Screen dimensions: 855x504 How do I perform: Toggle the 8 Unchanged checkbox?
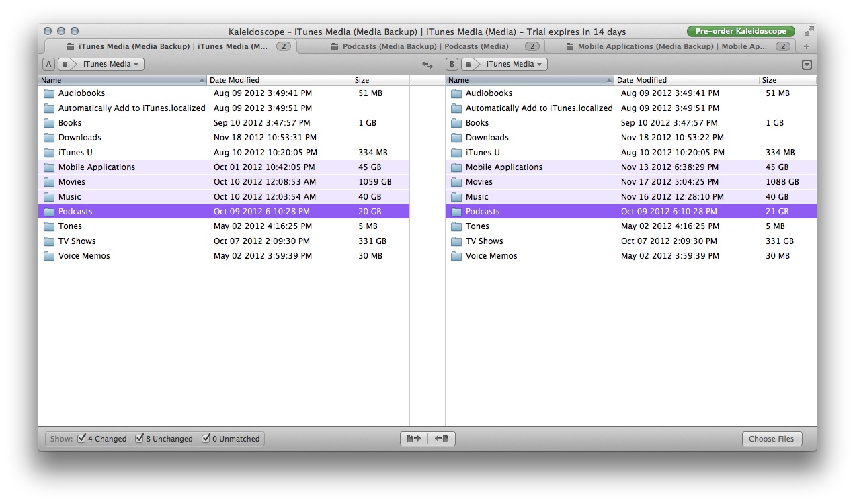click(x=140, y=439)
